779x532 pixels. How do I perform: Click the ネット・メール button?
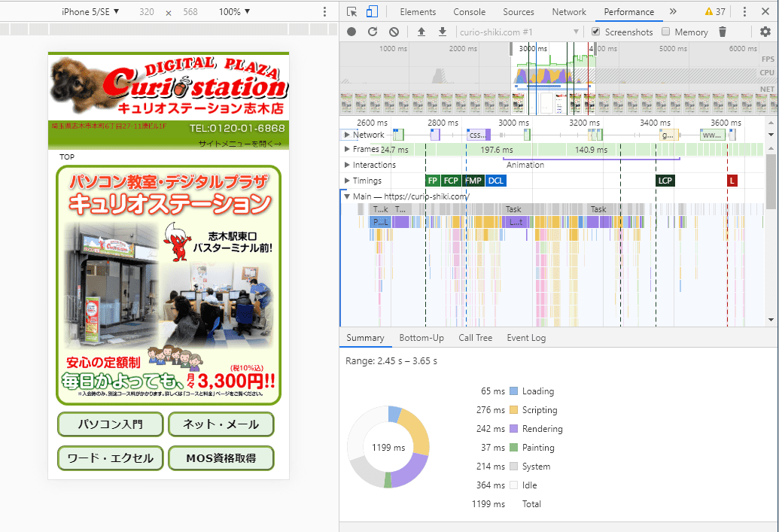pos(221,424)
